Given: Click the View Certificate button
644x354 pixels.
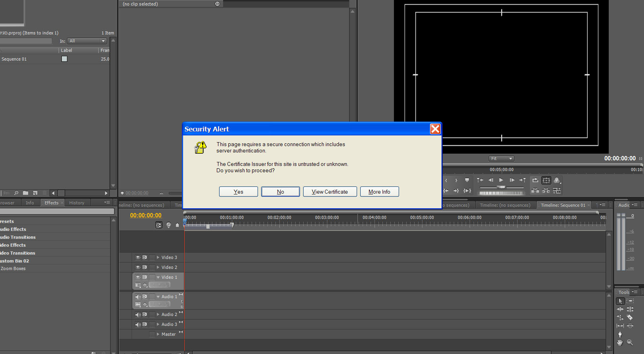Looking at the screenshot, I should click(330, 192).
